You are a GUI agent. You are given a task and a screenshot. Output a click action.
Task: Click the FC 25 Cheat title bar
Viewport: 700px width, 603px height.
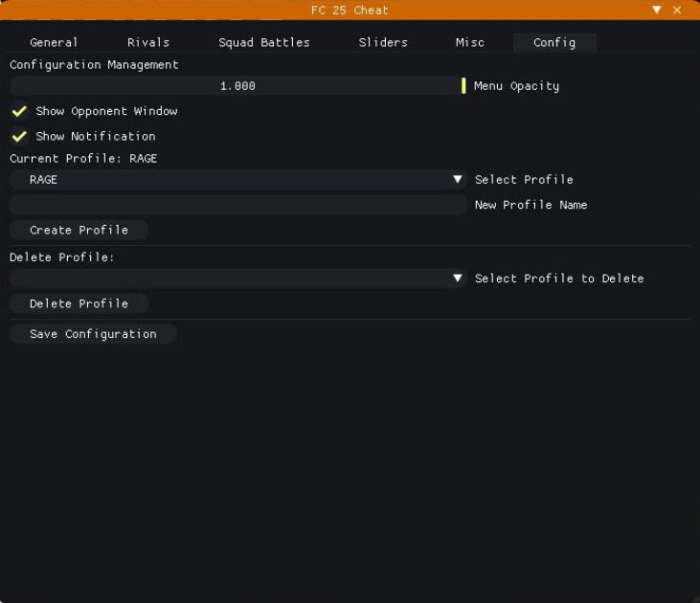(x=350, y=10)
